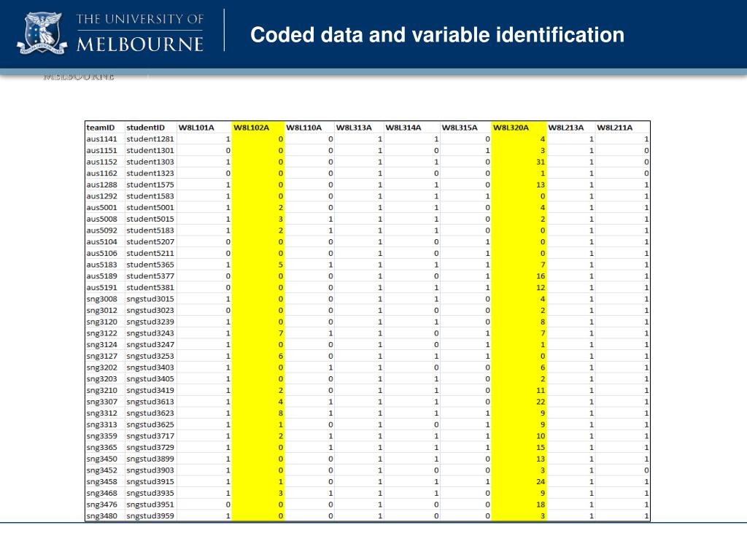The width and height of the screenshot is (747, 560).
Task: Click W8L320A value 16 in aus5189 row
Action: tap(541, 276)
